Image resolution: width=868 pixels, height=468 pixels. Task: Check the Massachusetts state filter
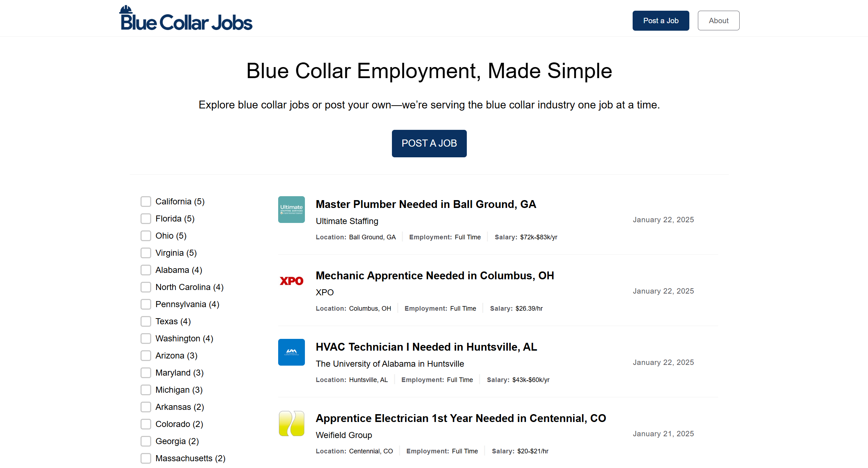(146, 458)
